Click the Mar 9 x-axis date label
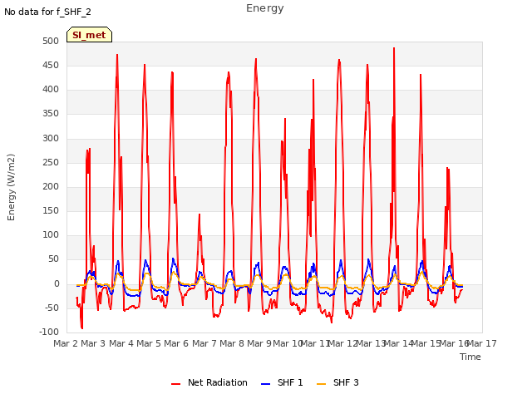The width and height of the screenshot is (532, 399). pyautogui.click(x=259, y=343)
